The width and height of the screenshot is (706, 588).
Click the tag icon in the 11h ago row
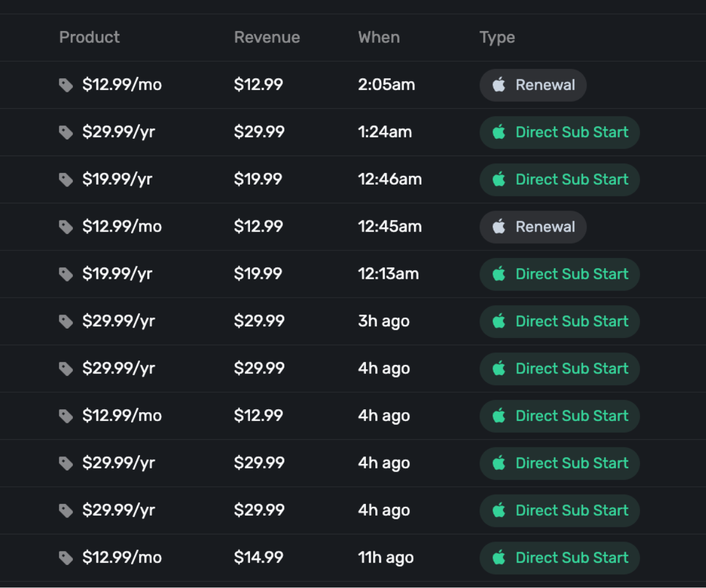[x=66, y=557]
